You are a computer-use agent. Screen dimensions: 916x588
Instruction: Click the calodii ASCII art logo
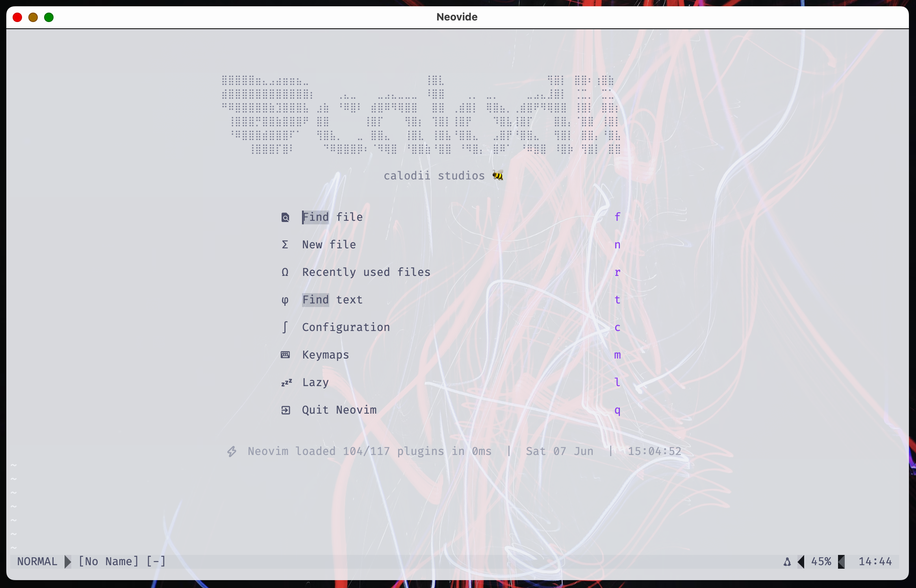421,115
